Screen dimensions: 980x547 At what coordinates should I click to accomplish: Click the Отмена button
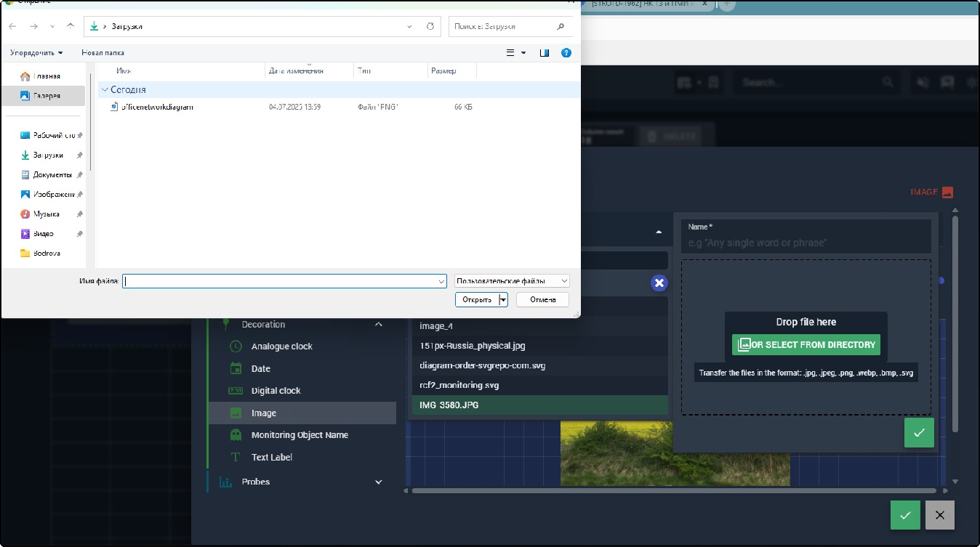coord(542,299)
